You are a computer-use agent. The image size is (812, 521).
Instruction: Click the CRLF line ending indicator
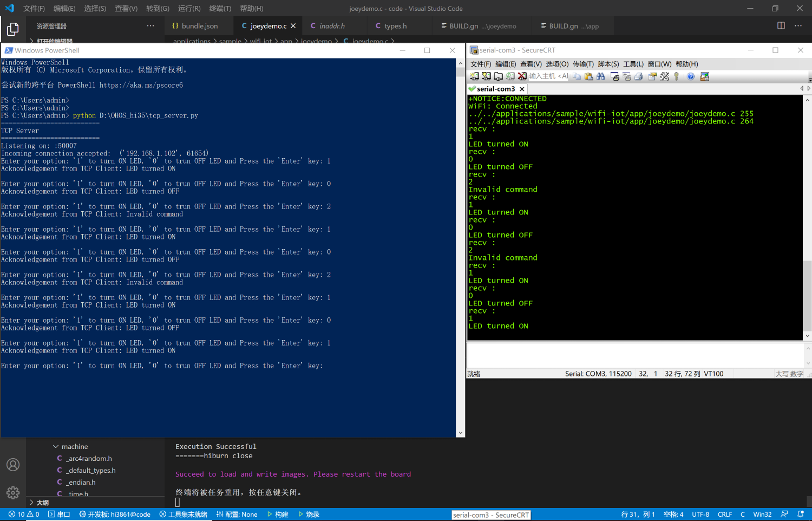(724, 515)
